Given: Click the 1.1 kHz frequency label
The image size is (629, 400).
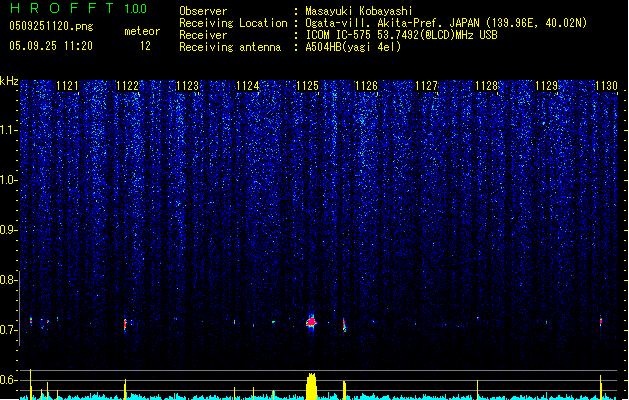Looking at the screenshot, I should pos(8,130).
